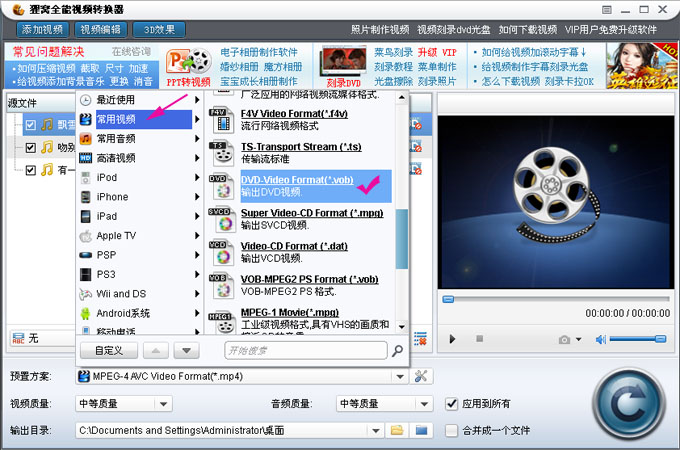Expand the 音频质量 dropdown

[x=426, y=403]
